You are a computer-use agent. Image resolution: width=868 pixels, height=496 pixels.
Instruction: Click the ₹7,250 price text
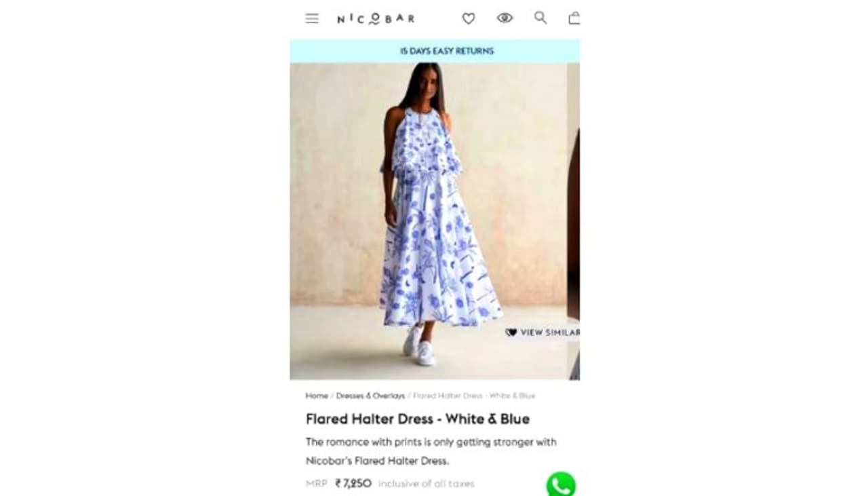[353, 484]
